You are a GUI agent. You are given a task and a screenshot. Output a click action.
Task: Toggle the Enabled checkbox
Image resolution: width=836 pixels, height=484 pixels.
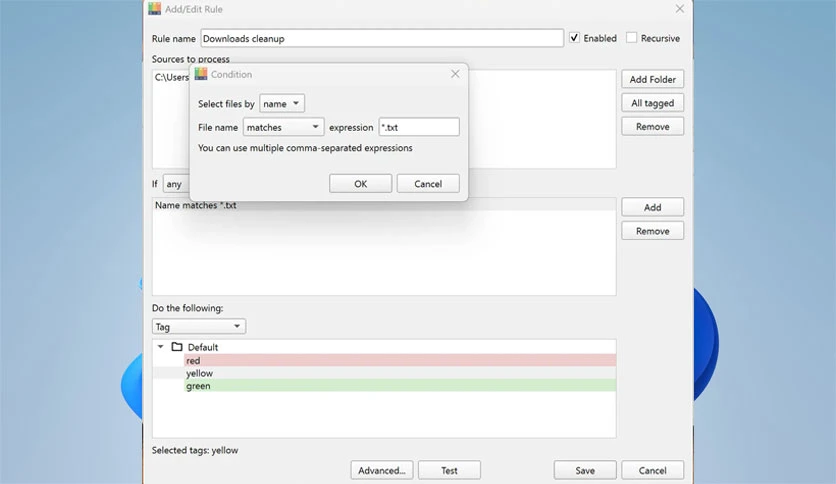tap(574, 38)
